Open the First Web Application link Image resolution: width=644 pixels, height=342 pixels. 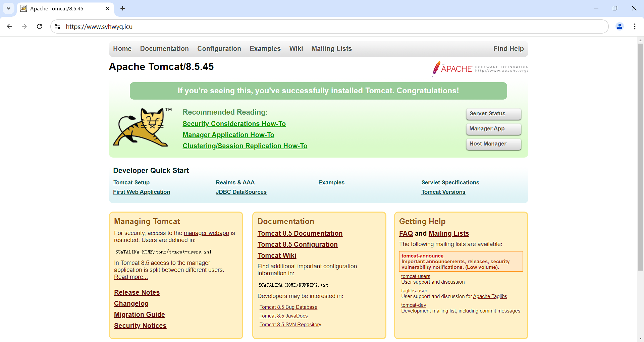click(x=142, y=192)
